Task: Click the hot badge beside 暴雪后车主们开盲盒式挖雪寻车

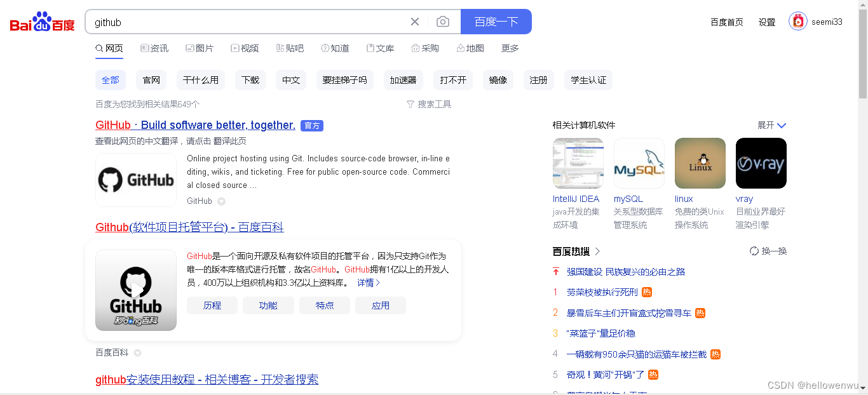Action: point(700,313)
